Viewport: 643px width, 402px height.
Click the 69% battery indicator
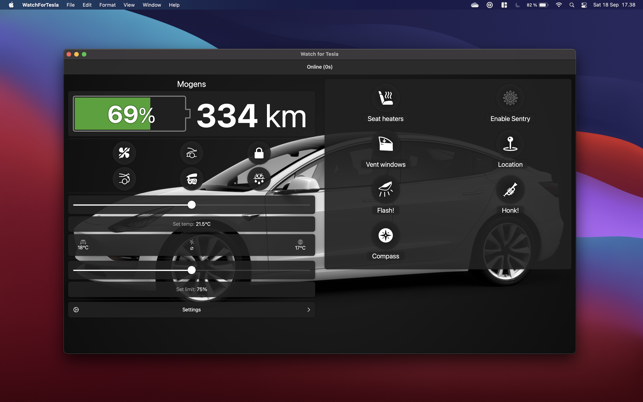(x=131, y=114)
